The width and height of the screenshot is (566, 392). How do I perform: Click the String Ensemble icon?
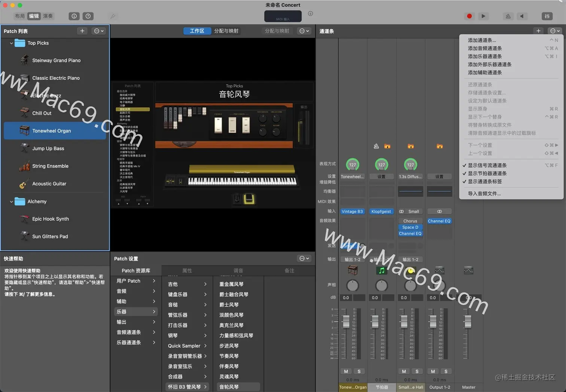coord(24,166)
